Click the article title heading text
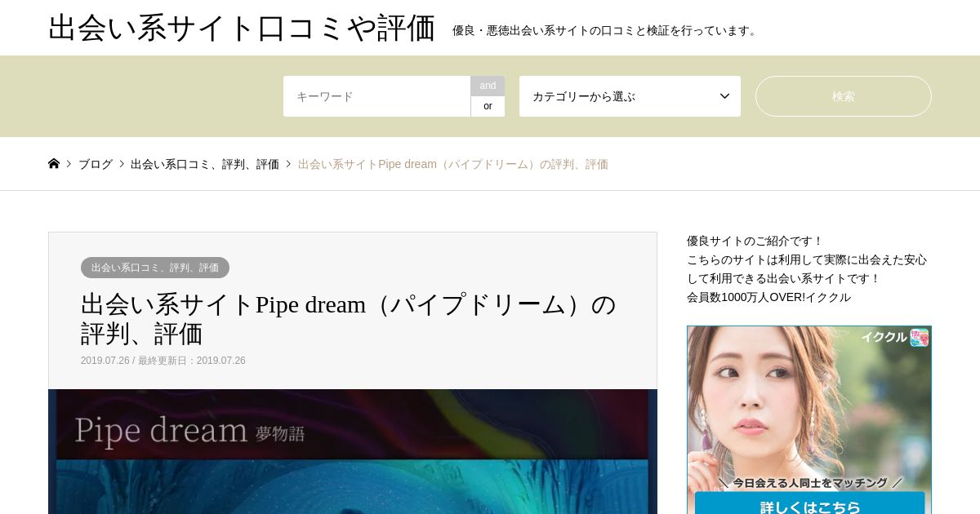Screen dimensions: 980x514 coord(348,319)
